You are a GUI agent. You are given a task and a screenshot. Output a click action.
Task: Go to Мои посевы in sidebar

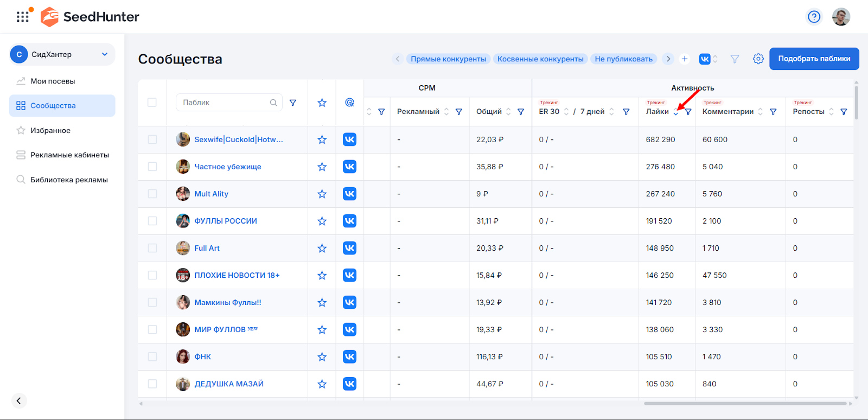[x=53, y=81]
